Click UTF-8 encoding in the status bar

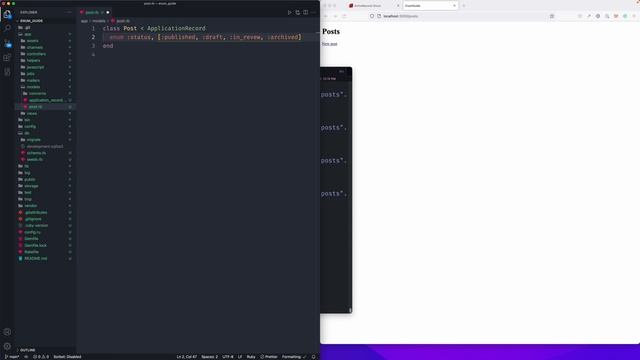tap(228, 357)
